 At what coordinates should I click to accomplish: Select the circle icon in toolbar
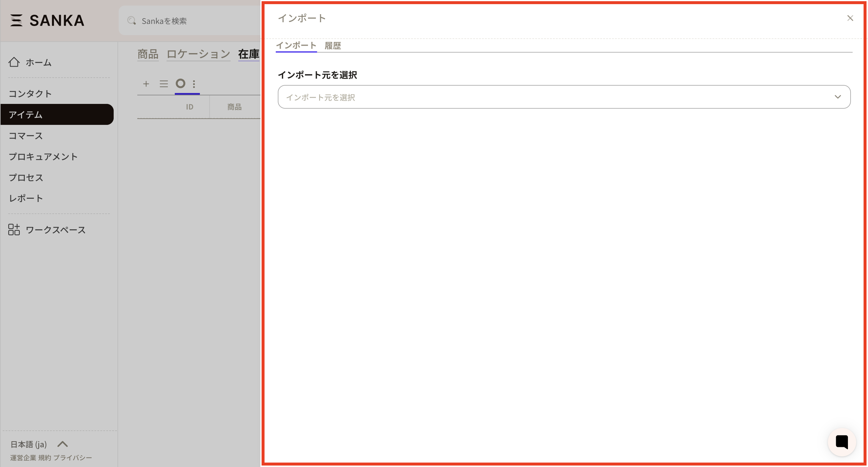tap(181, 84)
